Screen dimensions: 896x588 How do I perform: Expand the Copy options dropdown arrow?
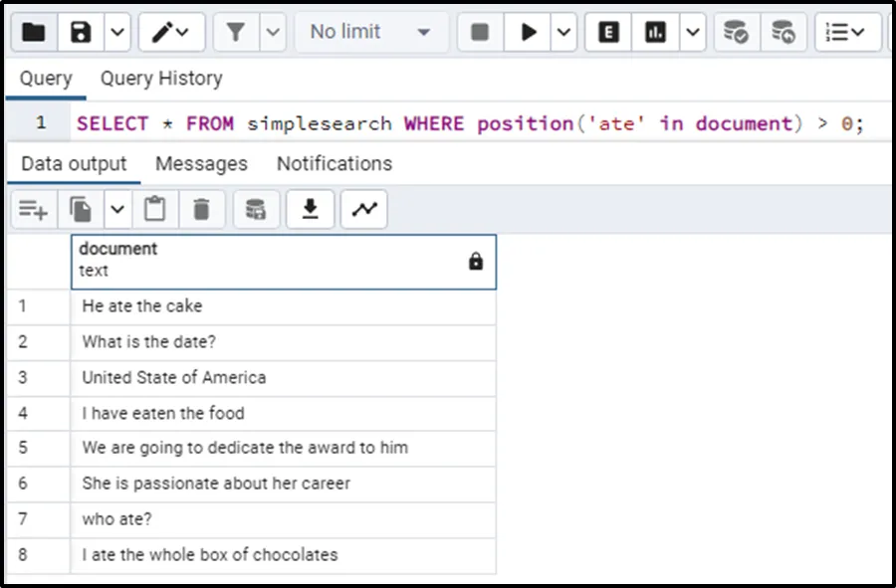coord(117,209)
